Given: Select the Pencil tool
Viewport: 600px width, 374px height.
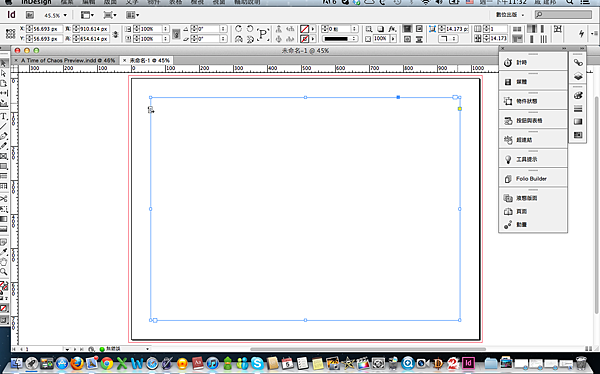Looking at the screenshot, I should [x=3, y=146].
